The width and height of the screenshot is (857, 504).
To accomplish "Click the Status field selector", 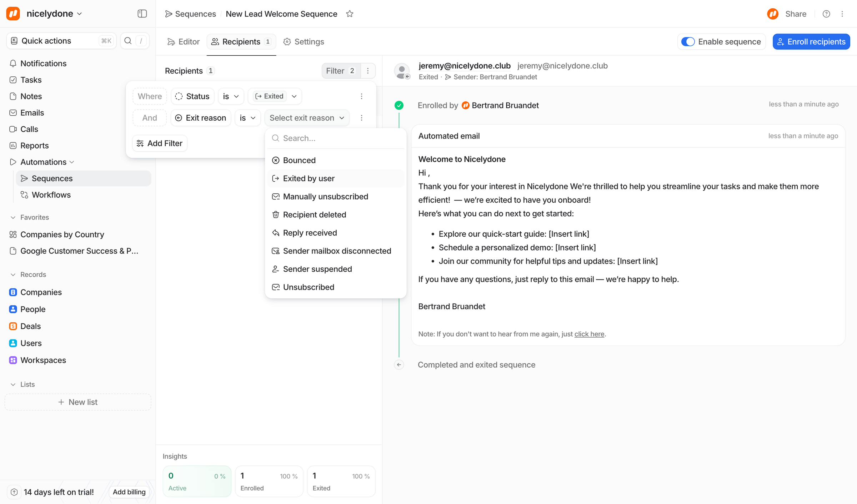I will (192, 96).
